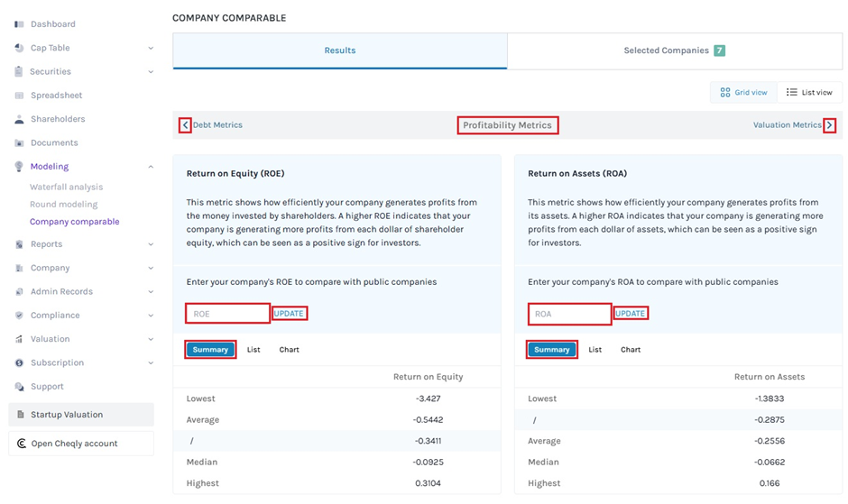Open the Documents menu item

coord(54,142)
